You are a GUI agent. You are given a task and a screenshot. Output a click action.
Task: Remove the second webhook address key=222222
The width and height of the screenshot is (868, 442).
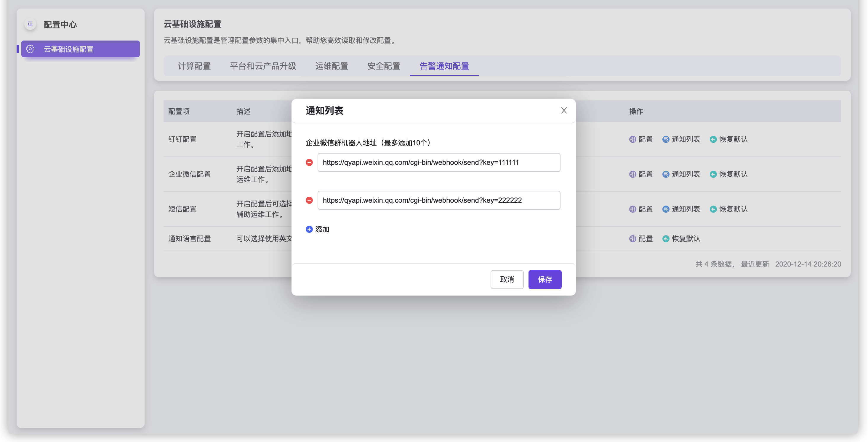tap(309, 200)
